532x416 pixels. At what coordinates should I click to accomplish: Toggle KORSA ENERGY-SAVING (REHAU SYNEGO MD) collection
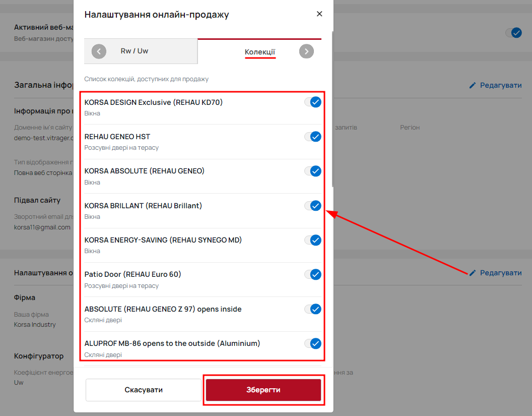313,240
